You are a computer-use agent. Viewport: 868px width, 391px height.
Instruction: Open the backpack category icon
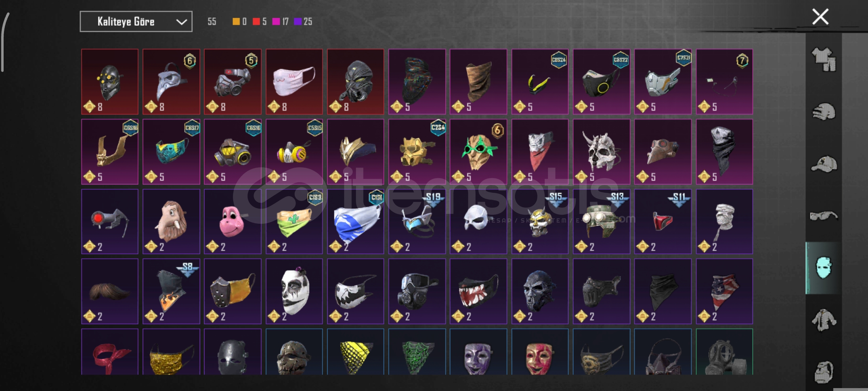(824, 371)
